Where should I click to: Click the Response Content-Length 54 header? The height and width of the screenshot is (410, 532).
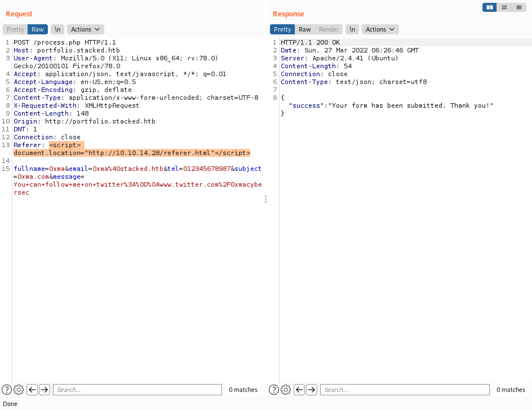(x=316, y=66)
